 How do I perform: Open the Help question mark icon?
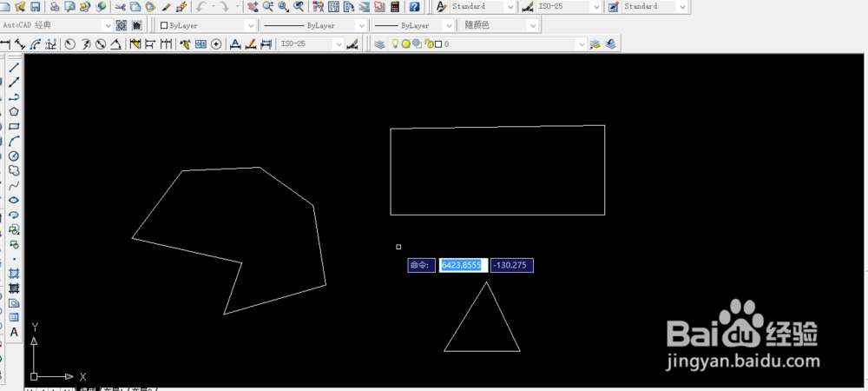[415, 7]
